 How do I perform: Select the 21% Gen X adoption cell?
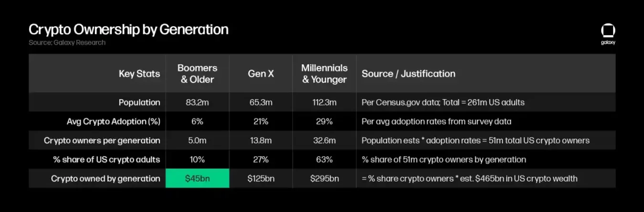[261, 121]
